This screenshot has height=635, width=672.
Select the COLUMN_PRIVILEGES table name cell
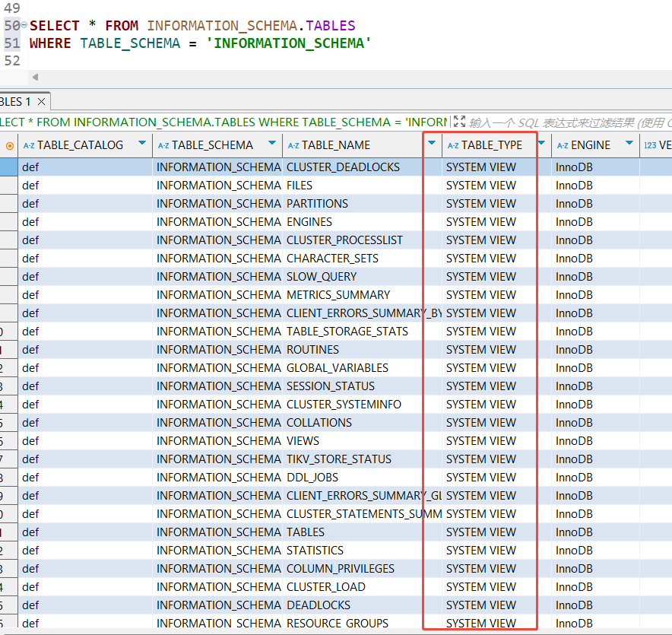pyautogui.click(x=362, y=569)
